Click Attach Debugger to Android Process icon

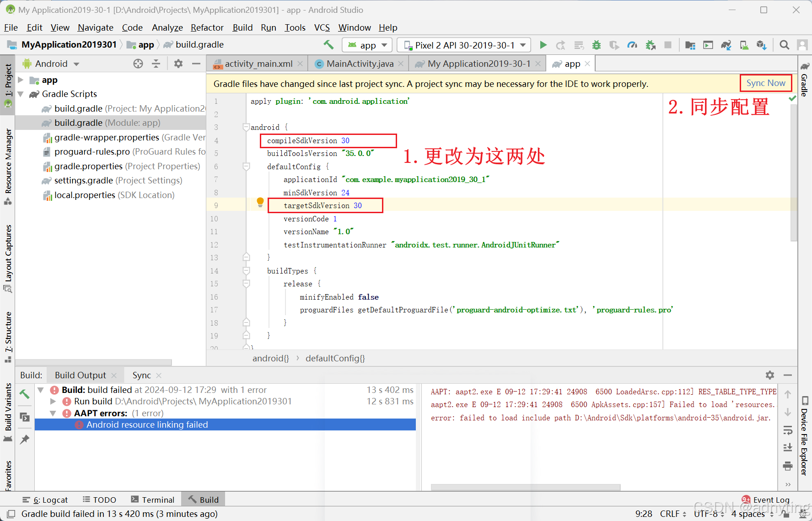click(650, 45)
